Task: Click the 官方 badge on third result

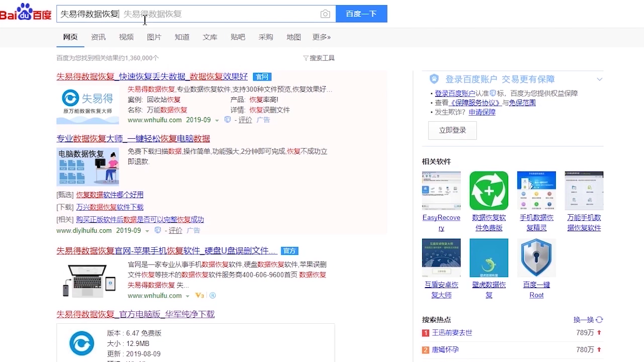Action: point(289,251)
